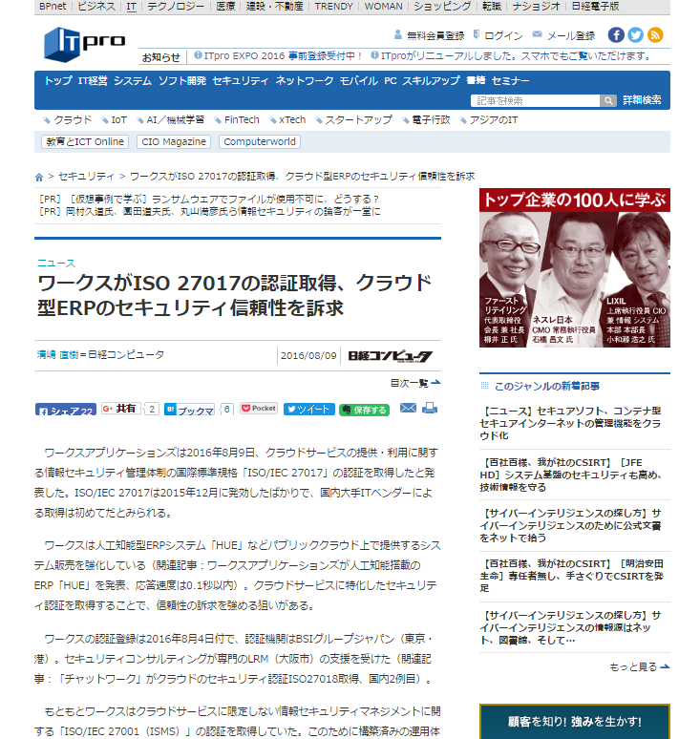Viewport: 700px width, 739px height.
Task: Select PC in the main navigation
Action: point(391,80)
